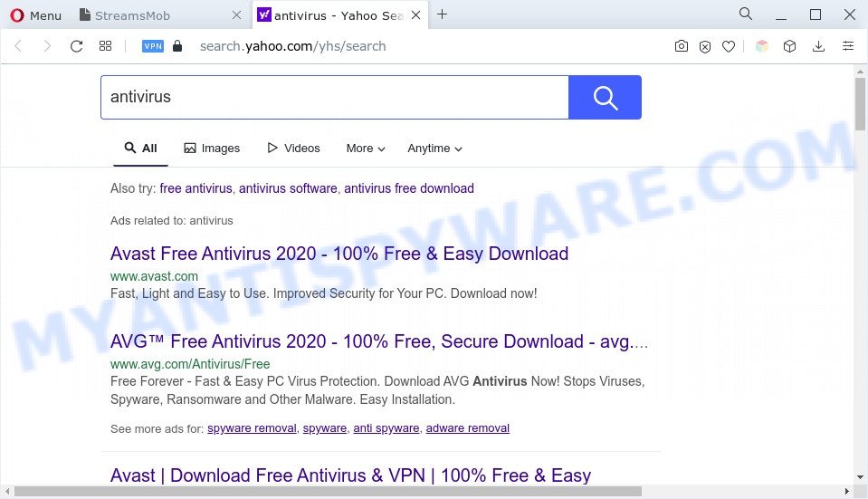Open Easy Setup sliders icon
Image resolution: width=868 pixels, height=499 pixels.
click(x=848, y=46)
